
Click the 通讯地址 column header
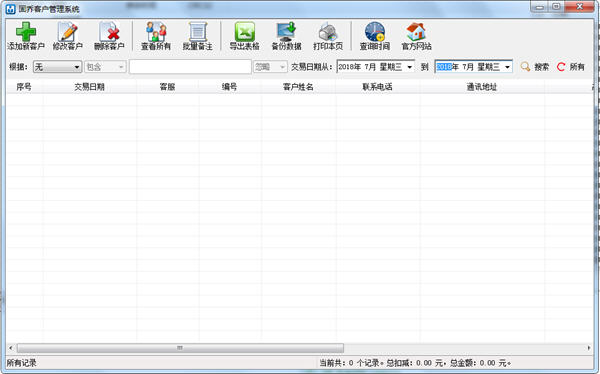(482, 87)
